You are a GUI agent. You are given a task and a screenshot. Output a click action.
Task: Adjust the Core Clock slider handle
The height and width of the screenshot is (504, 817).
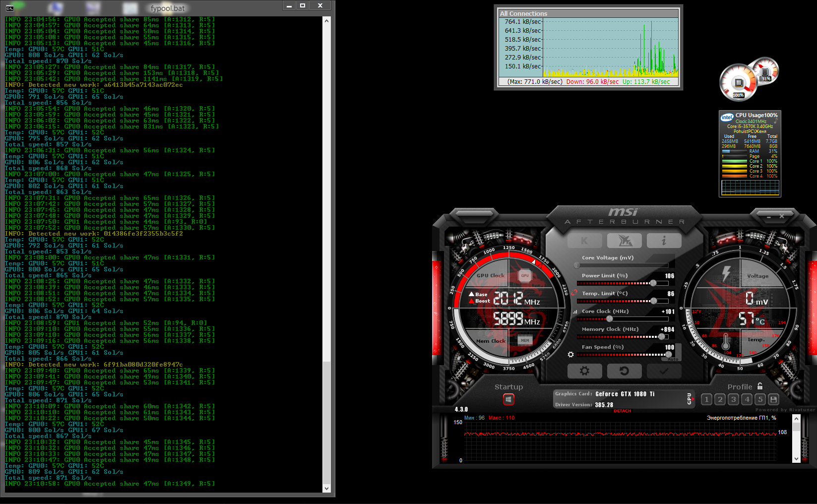610,319
